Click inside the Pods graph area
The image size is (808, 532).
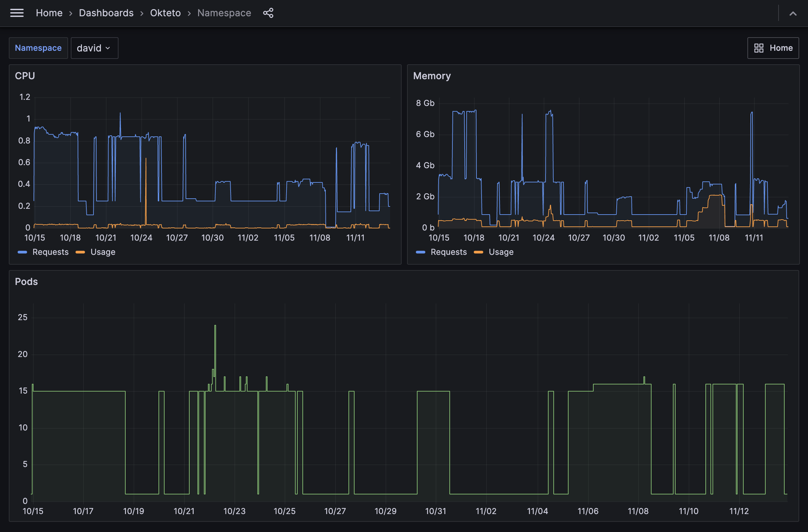(x=407, y=407)
